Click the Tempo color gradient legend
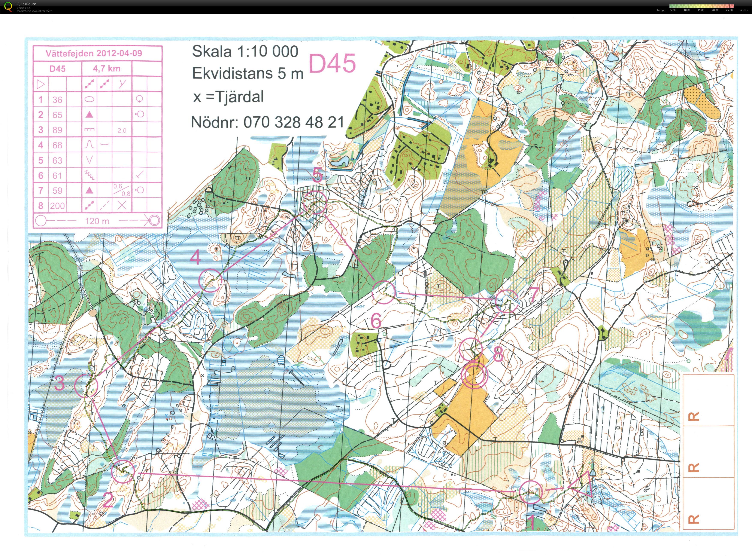The image size is (752, 560). tap(701, 6)
